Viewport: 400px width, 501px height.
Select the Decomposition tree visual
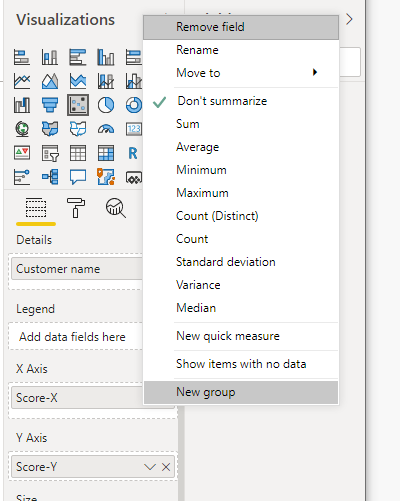[x=50, y=177]
